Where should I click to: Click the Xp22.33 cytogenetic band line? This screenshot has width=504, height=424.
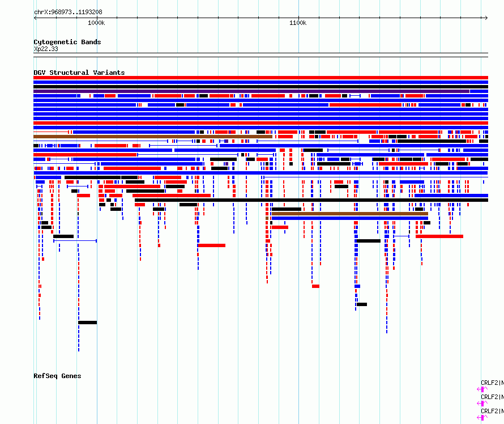pyautogui.click(x=260, y=55)
